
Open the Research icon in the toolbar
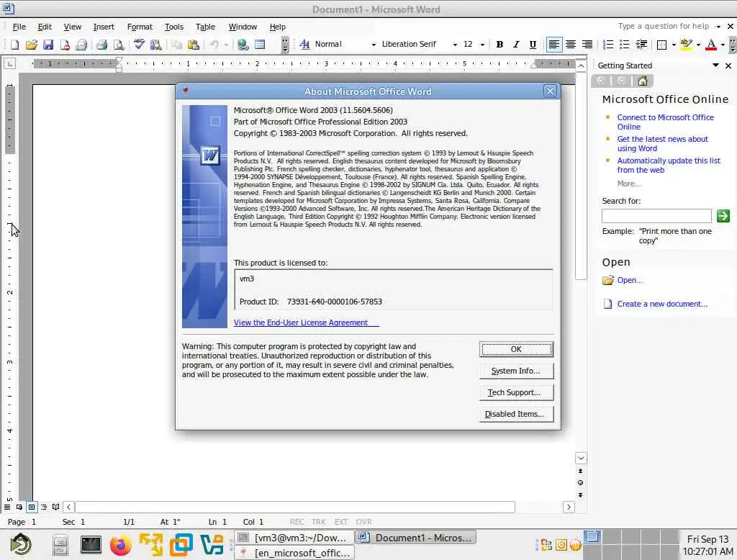(x=155, y=45)
